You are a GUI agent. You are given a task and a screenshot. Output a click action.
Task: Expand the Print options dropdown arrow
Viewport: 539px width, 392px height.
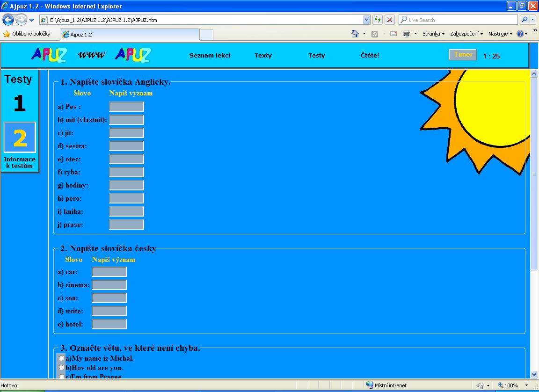click(415, 34)
